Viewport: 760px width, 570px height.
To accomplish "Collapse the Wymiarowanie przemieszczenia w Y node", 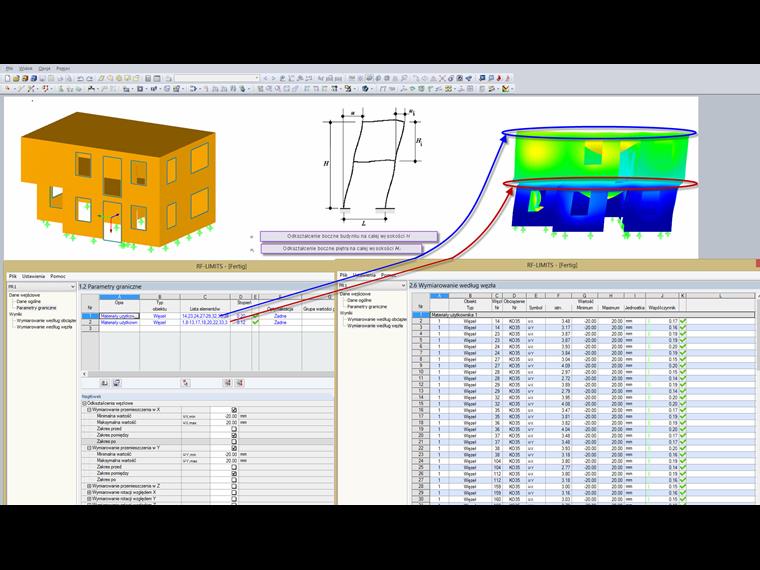I will click(x=89, y=448).
